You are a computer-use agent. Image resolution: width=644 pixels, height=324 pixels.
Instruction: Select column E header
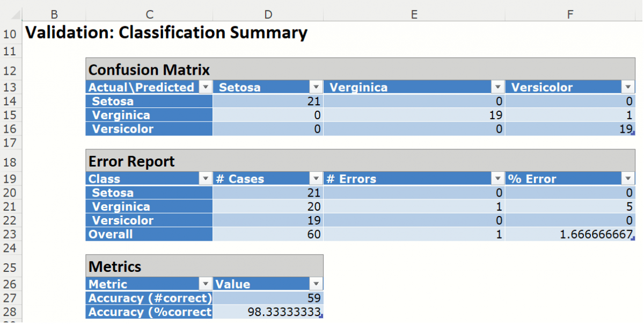(x=414, y=15)
